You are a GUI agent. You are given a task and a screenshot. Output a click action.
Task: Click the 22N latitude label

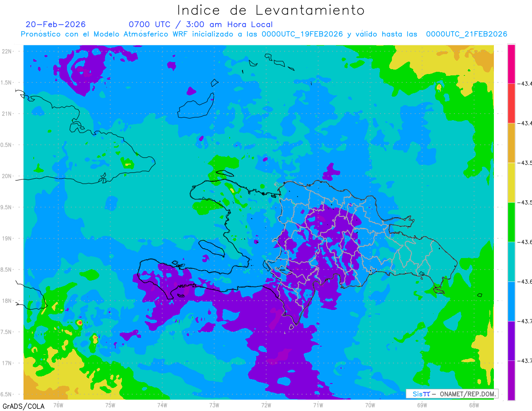click(x=7, y=51)
